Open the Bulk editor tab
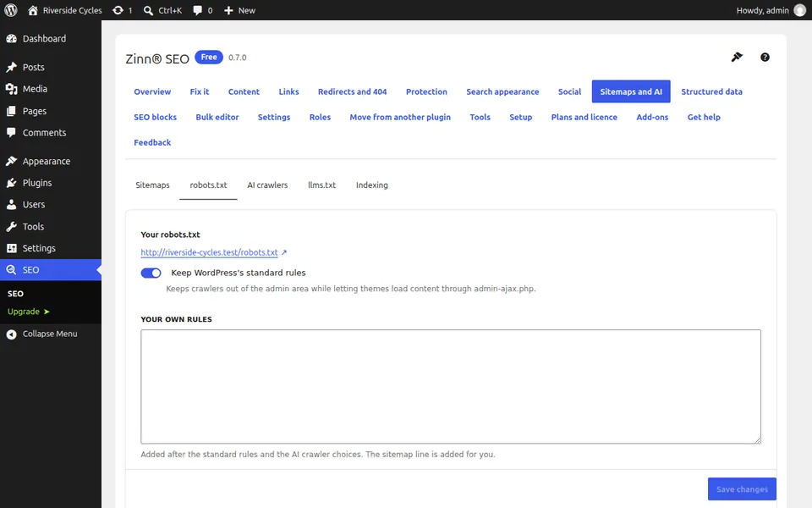The width and height of the screenshot is (812, 508). 217,117
